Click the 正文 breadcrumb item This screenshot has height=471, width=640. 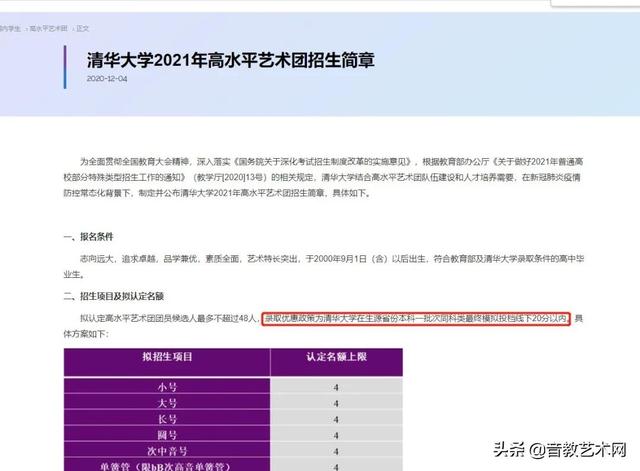[82, 29]
